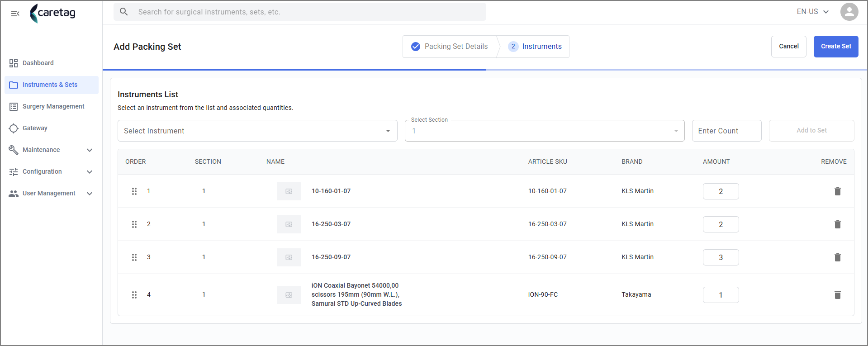Screen dimensions: 868x346
Task: Click the Gateway icon in the sidebar
Action: (14, 128)
